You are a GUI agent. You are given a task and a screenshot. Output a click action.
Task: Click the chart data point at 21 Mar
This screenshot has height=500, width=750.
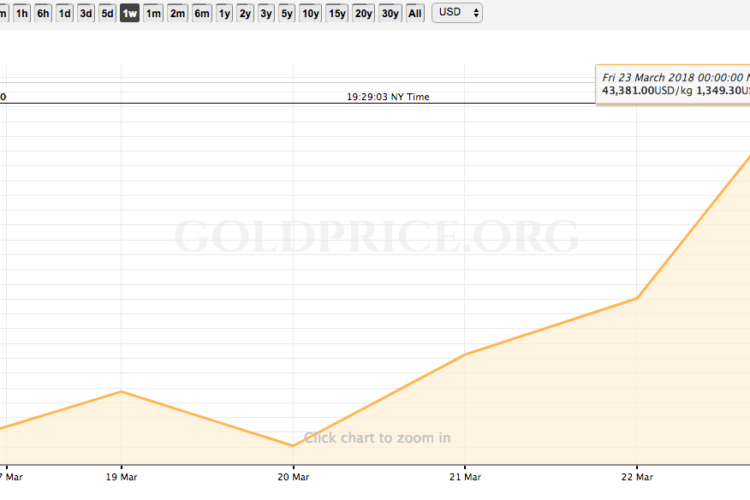465,355
